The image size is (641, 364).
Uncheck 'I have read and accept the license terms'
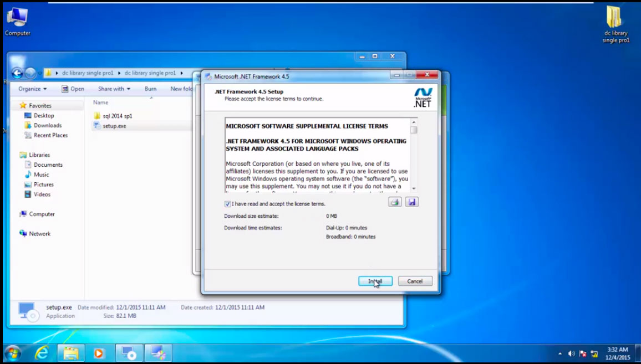(228, 204)
